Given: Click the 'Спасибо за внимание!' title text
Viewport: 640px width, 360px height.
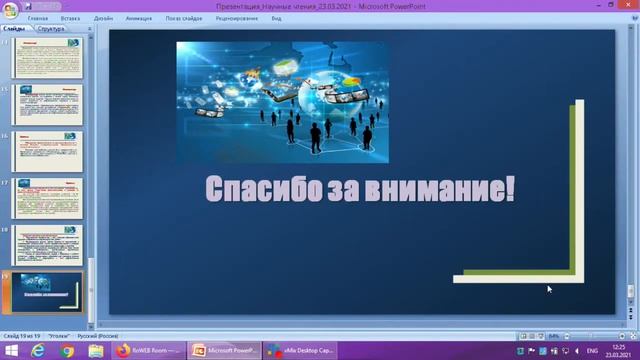Looking at the screenshot, I should coord(360,189).
